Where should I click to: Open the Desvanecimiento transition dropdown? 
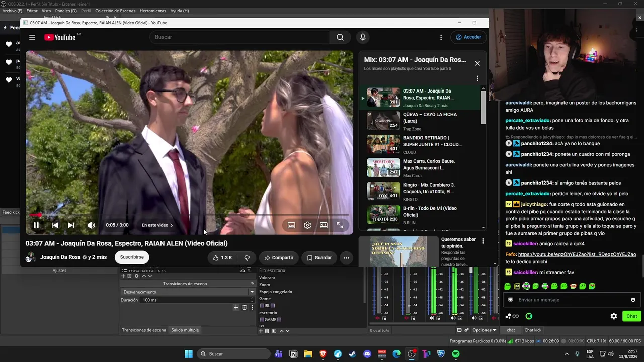[188, 292]
